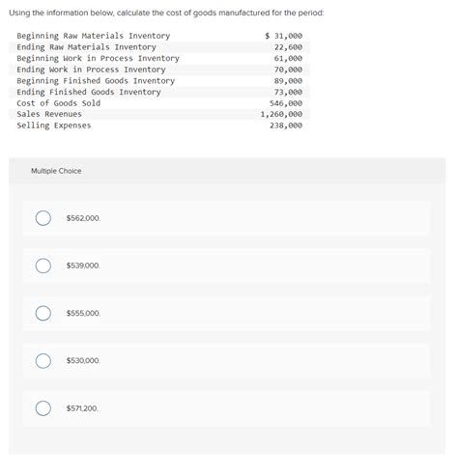The width and height of the screenshot is (458, 476).
Task: Click the $555,000 answer text
Action: (83, 314)
